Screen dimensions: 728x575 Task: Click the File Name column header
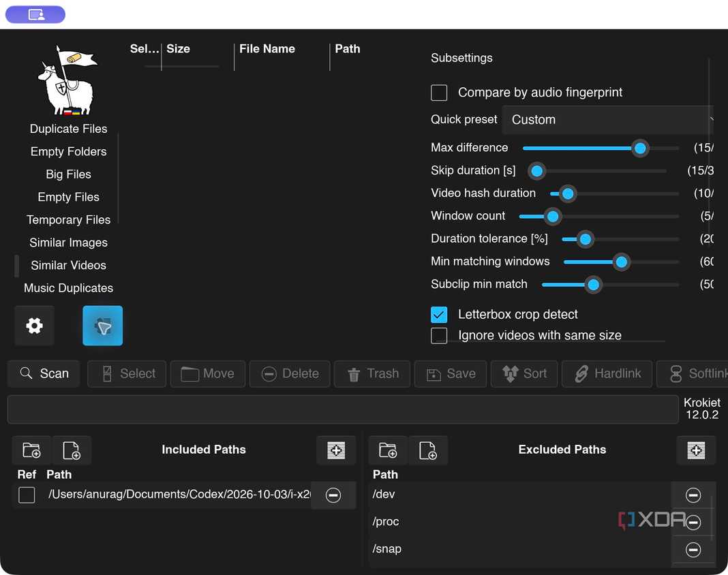coord(267,49)
